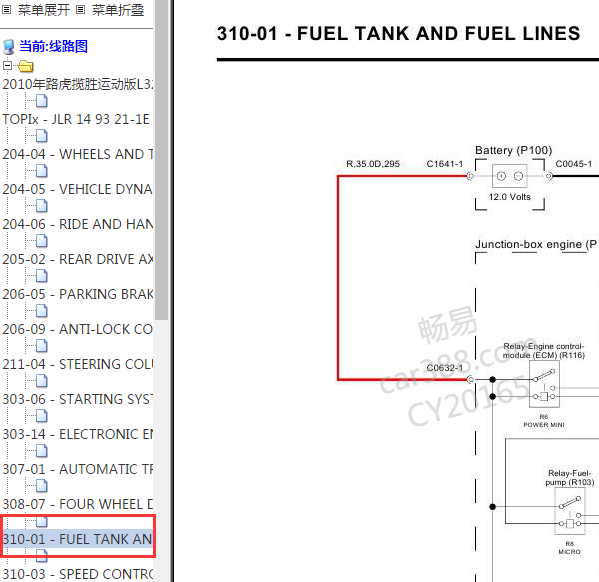
Task: Click the 菜单展开 expand-menu button
Action: pyautogui.click(x=44, y=10)
